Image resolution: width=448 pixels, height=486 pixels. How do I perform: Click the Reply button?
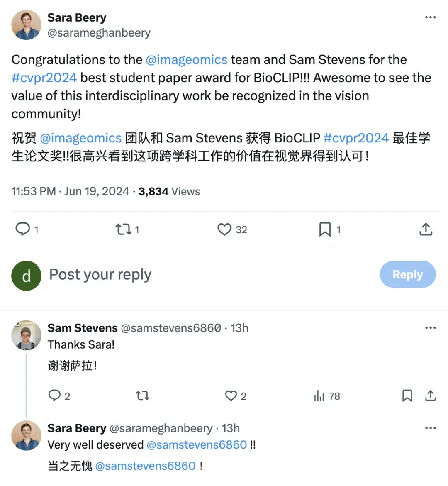(x=407, y=274)
